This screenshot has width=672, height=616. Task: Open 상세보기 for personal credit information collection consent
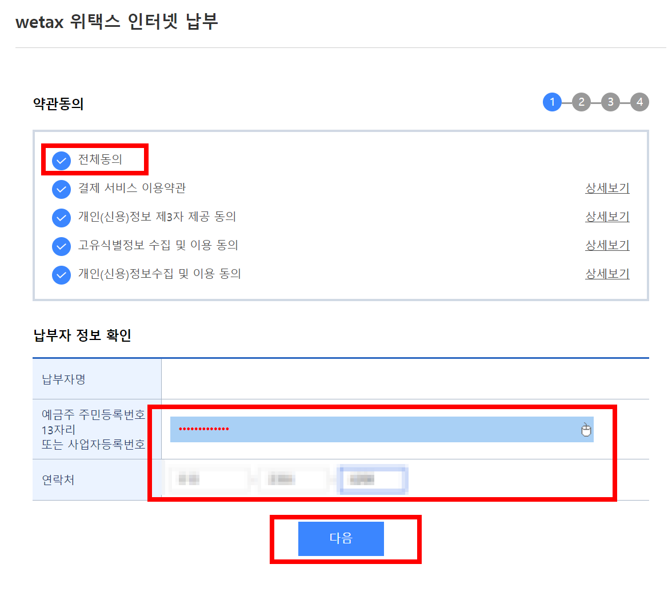[607, 274]
